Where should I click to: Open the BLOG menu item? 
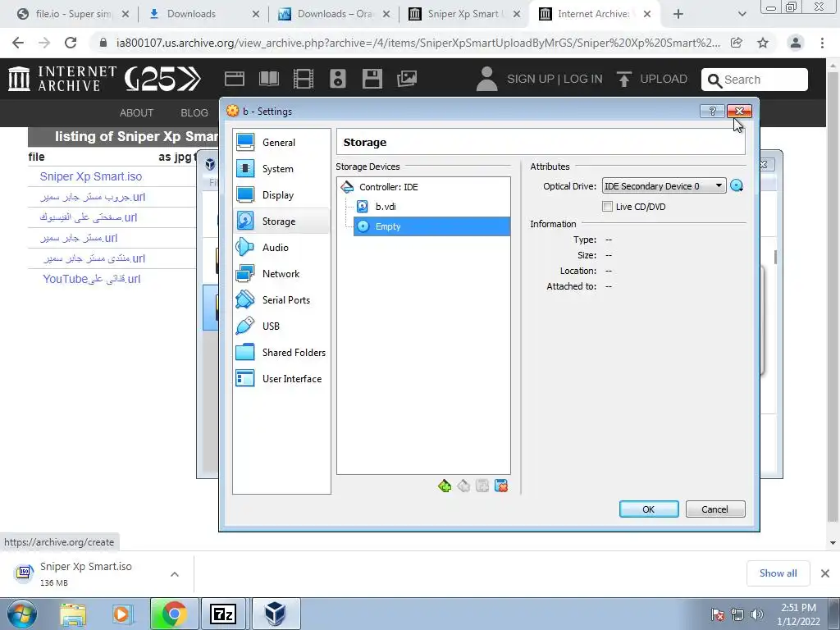pos(194,113)
